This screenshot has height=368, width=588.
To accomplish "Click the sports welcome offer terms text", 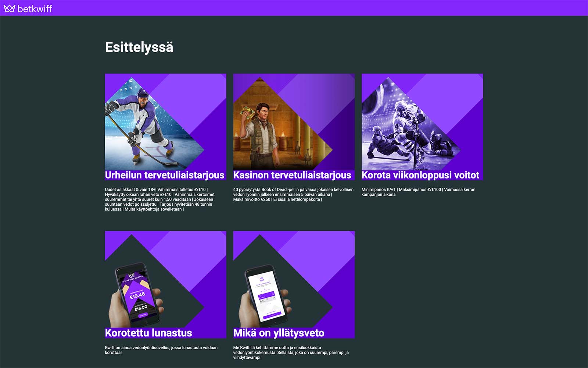I will click(159, 199).
